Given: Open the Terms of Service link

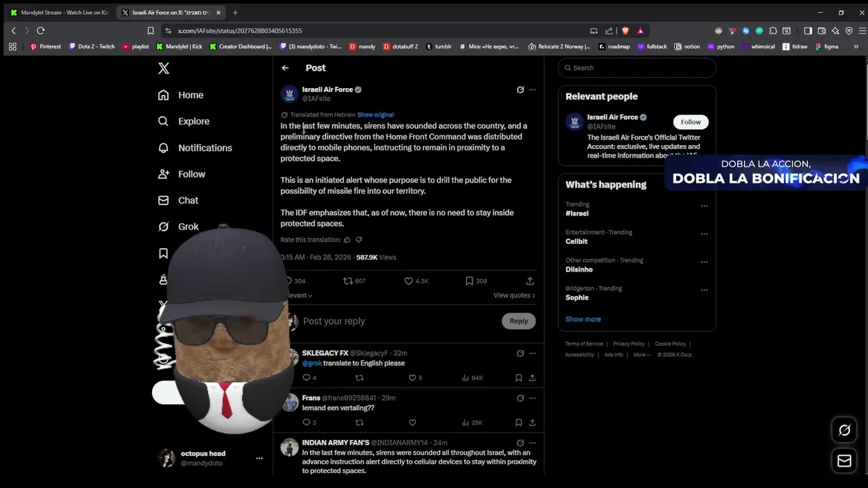Looking at the screenshot, I should [x=584, y=344].
